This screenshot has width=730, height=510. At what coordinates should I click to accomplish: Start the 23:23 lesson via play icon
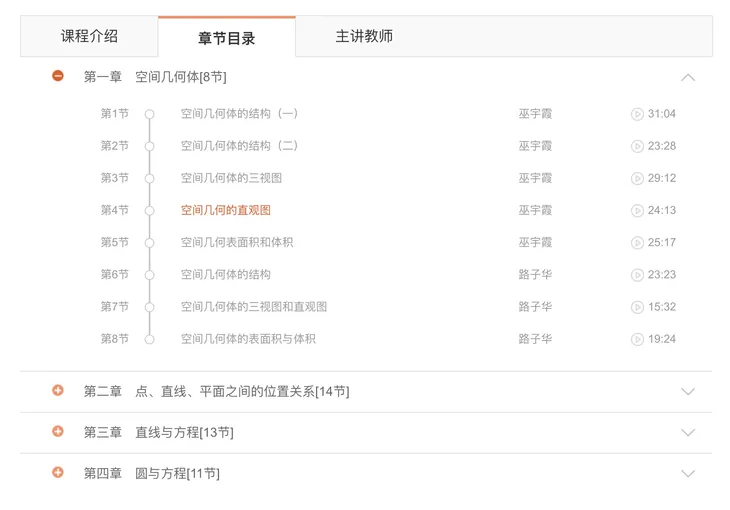coord(637,275)
